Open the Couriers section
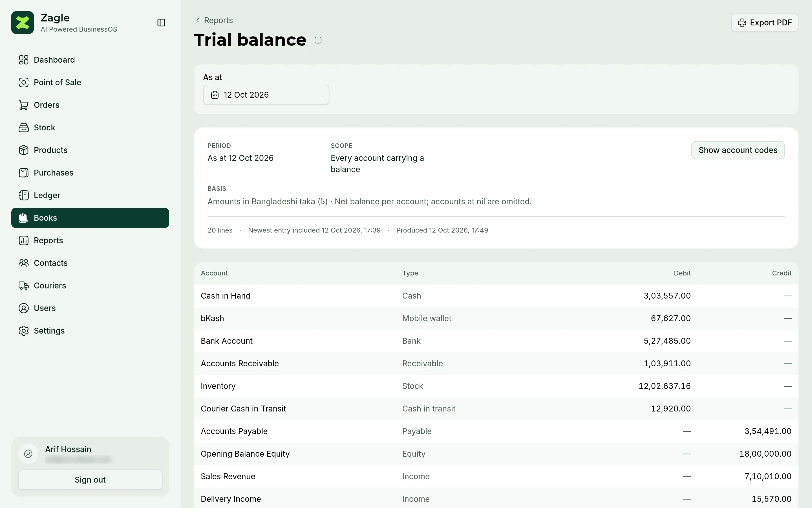The width and height of the screenshot is (812, 508). tap(90, 286)
